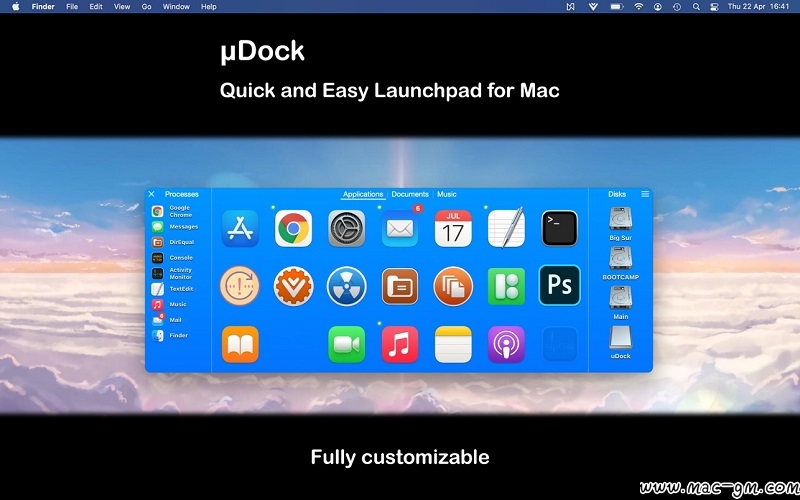Open the App Store icon
The width and height of the screenshot is (800, 500).
point(240,229)
